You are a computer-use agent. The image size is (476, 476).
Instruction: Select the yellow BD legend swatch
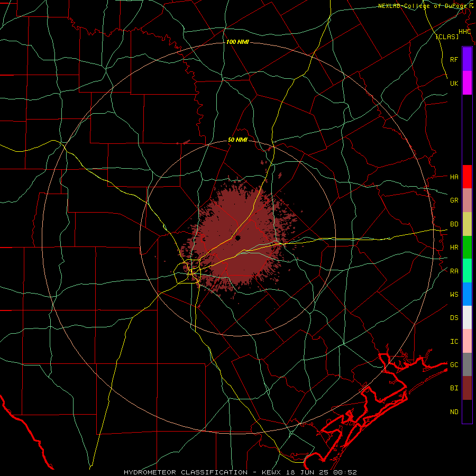coord(467,224)
